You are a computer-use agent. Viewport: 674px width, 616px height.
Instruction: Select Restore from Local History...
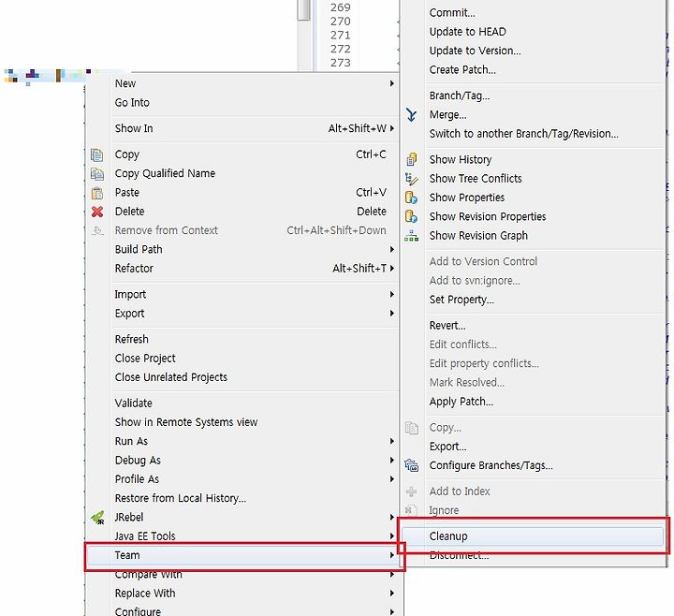(x=181, y=498)
